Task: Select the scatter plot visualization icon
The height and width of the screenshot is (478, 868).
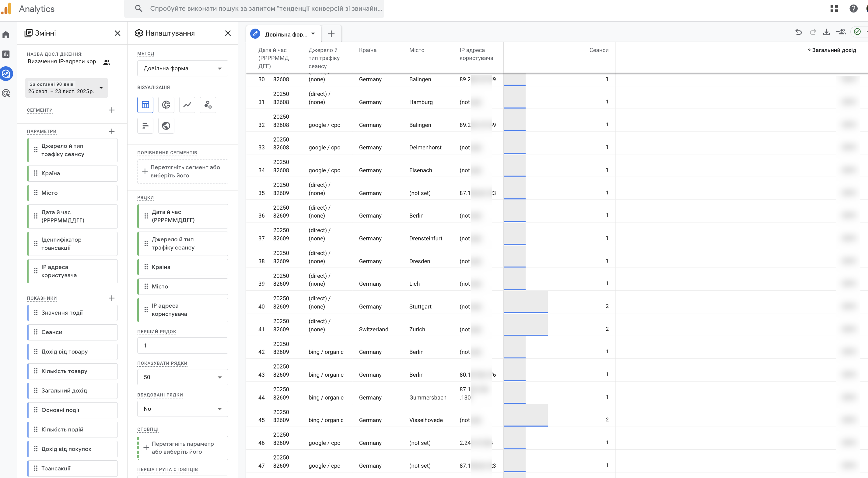Action: pyautogui.click(x=208, y=105)
